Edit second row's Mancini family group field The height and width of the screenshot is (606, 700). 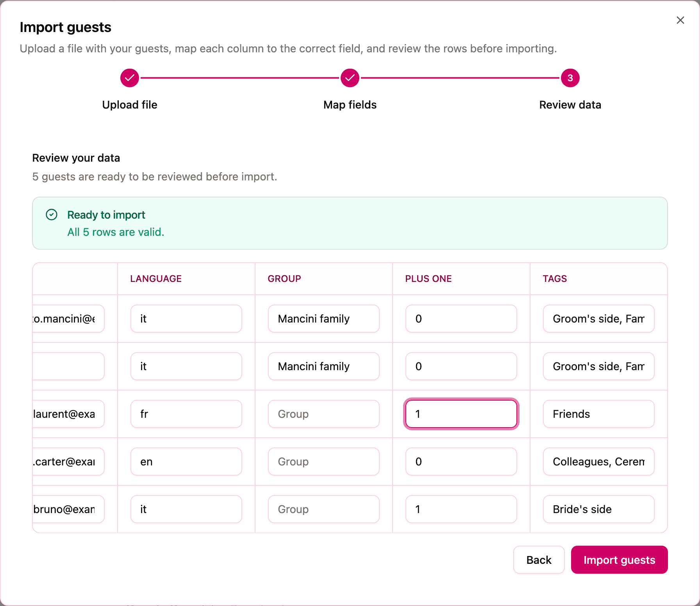point(324,366)
